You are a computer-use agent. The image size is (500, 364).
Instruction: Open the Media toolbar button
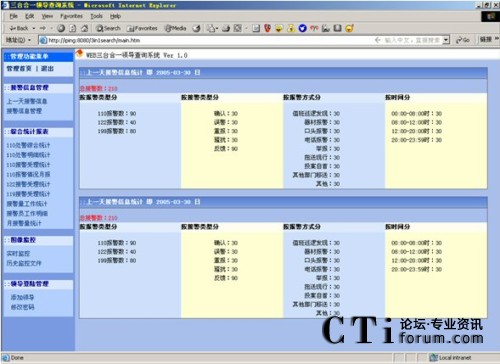tap(175, 28)
